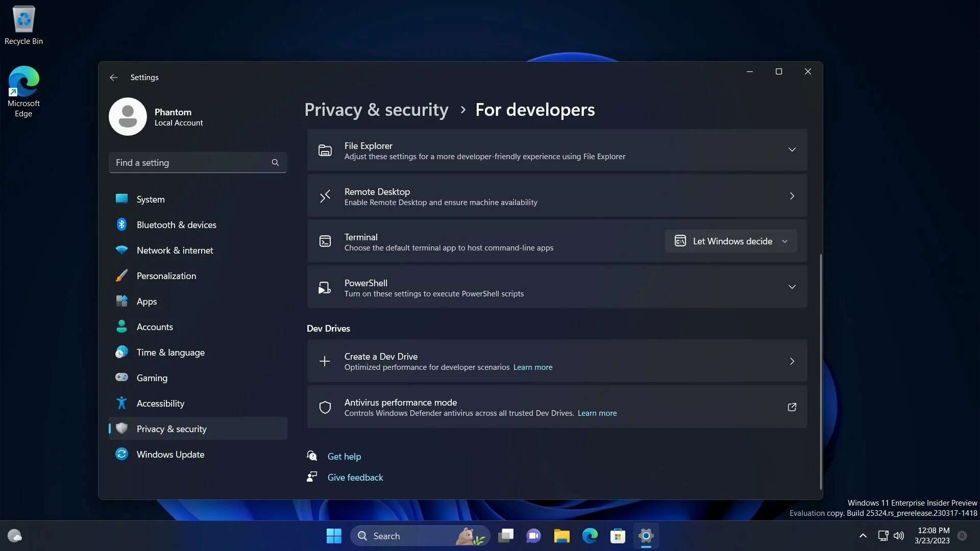
Task: Expand the File Explorer settings section
Action: [792, 150]
